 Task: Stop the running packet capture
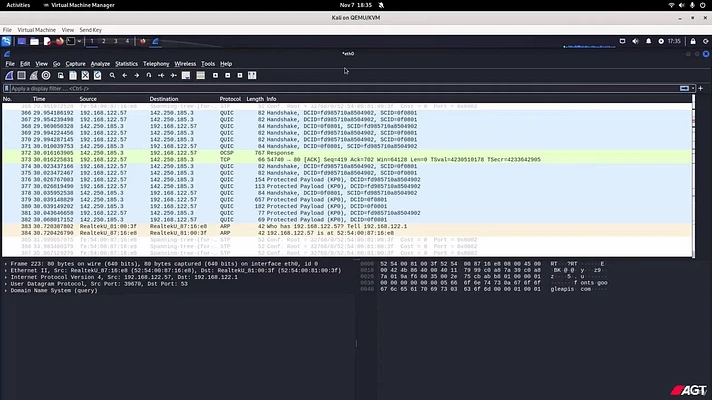[x=21, y=75]
